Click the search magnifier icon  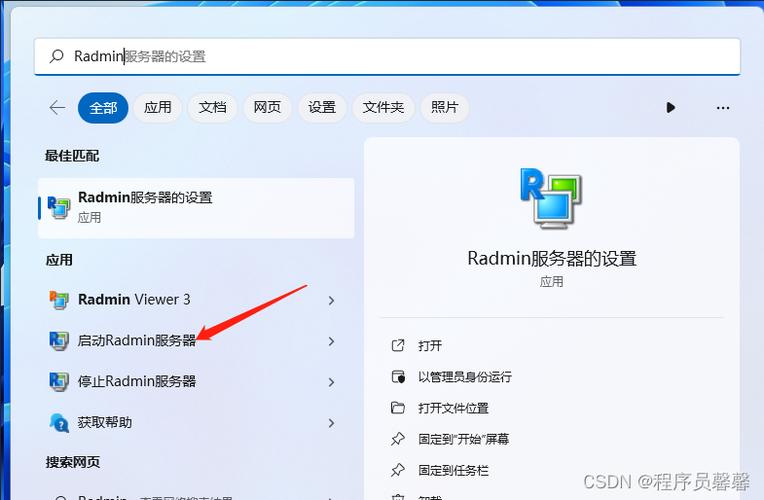57,56
